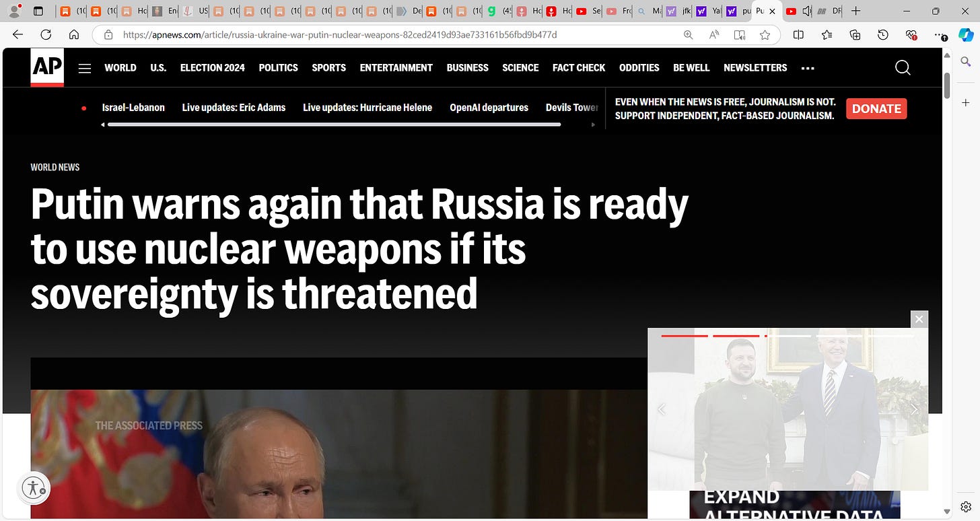The width and height of the screenshot is (980, 521).
Task: Open the U.S. section
Action: point(158,68)
